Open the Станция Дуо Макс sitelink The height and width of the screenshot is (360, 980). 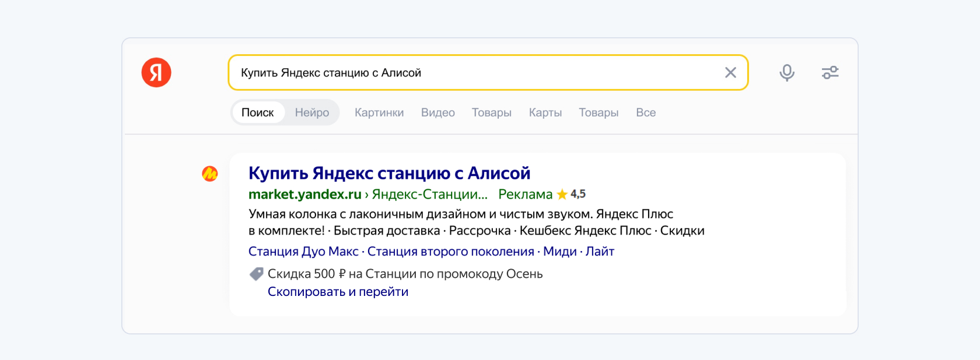point(303,252)
